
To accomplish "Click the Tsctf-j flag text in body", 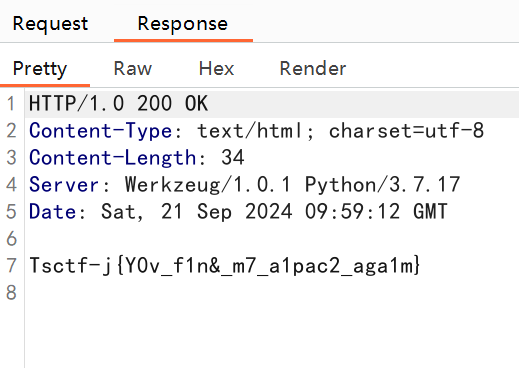I will [224, 266].
